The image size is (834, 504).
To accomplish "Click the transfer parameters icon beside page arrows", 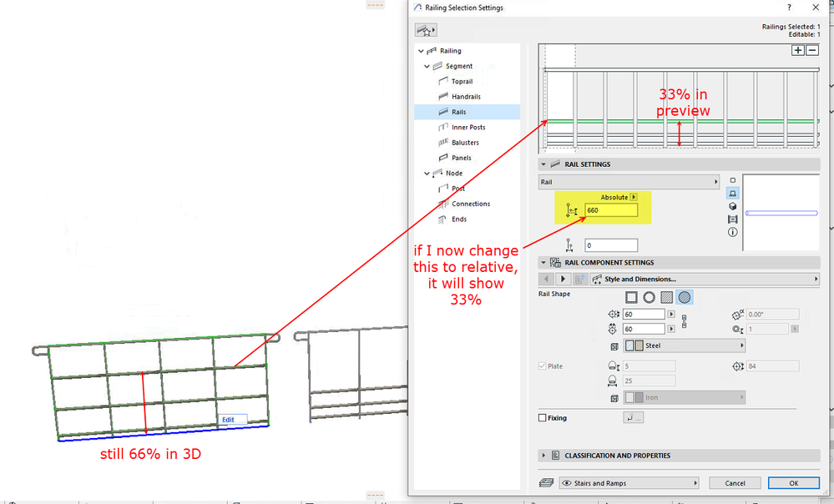I will 579,279.
